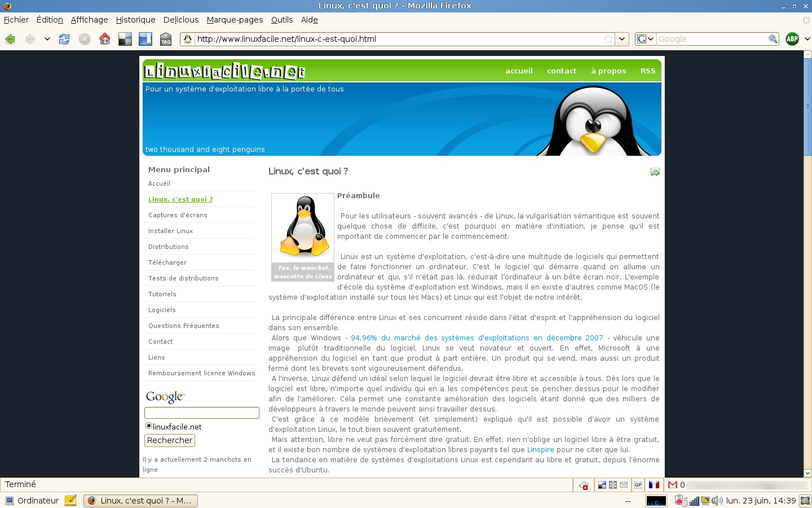Click the URL address field
812x508 pixels.
(399, 39)
